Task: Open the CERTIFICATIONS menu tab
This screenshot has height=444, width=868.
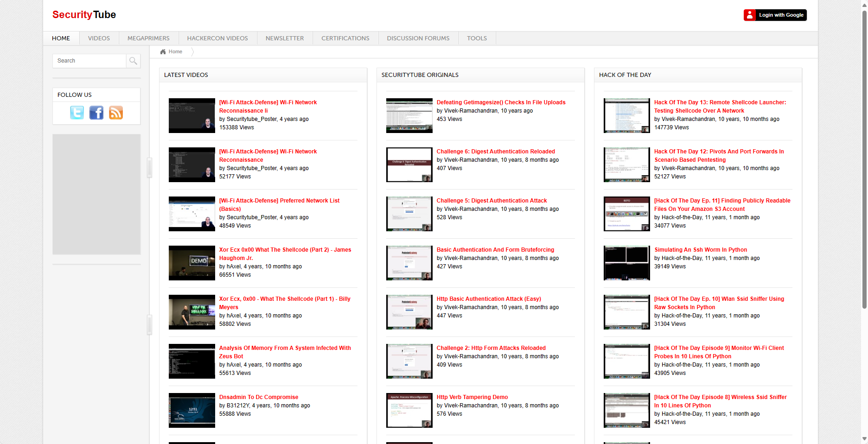Action: pos(345,38)
